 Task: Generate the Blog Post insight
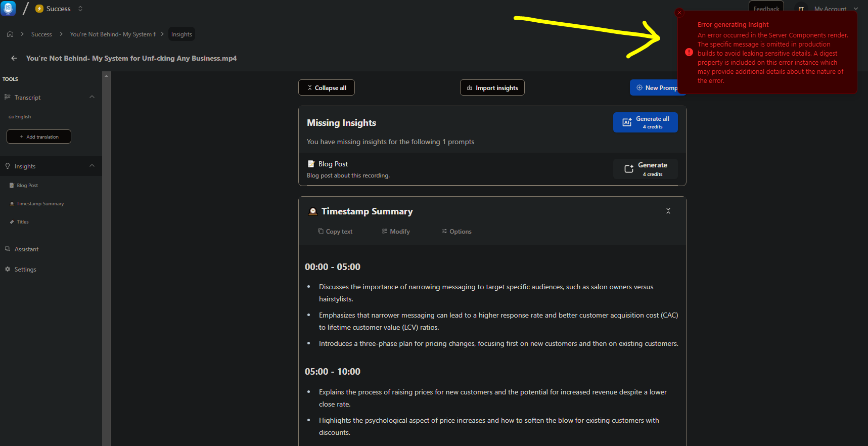pos(646,169)
